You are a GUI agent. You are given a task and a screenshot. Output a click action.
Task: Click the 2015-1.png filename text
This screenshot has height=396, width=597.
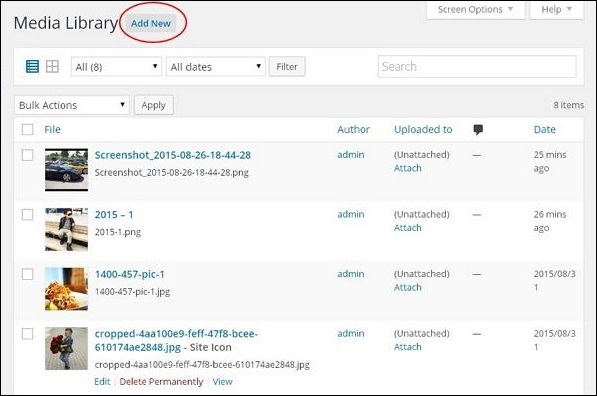pos(118,232)
